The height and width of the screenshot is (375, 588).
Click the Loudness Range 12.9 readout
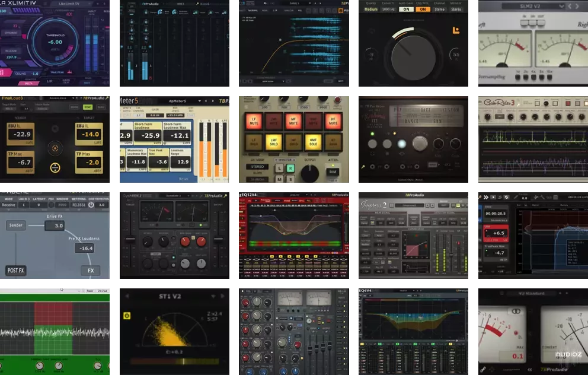click(x=181, y=162)
